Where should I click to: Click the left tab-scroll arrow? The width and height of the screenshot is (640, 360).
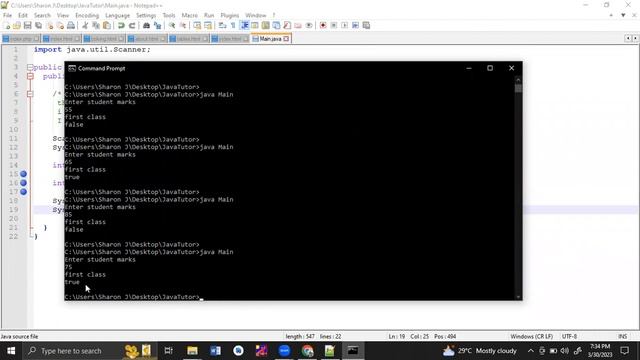coord(628,38)
